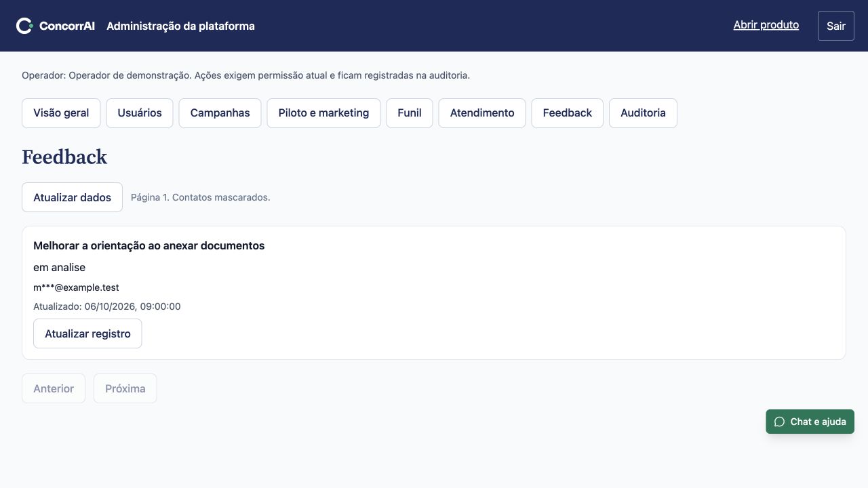This screenshot has width=868, height=488.
Task: Click the ConcorrAI brand name
Action: [x=67, y=26]
